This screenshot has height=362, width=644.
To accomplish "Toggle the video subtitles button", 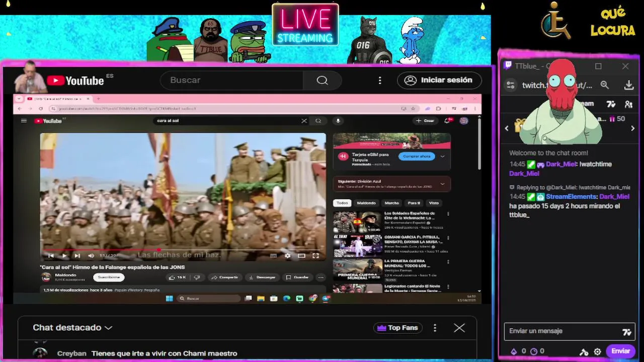I will point(273,256).
